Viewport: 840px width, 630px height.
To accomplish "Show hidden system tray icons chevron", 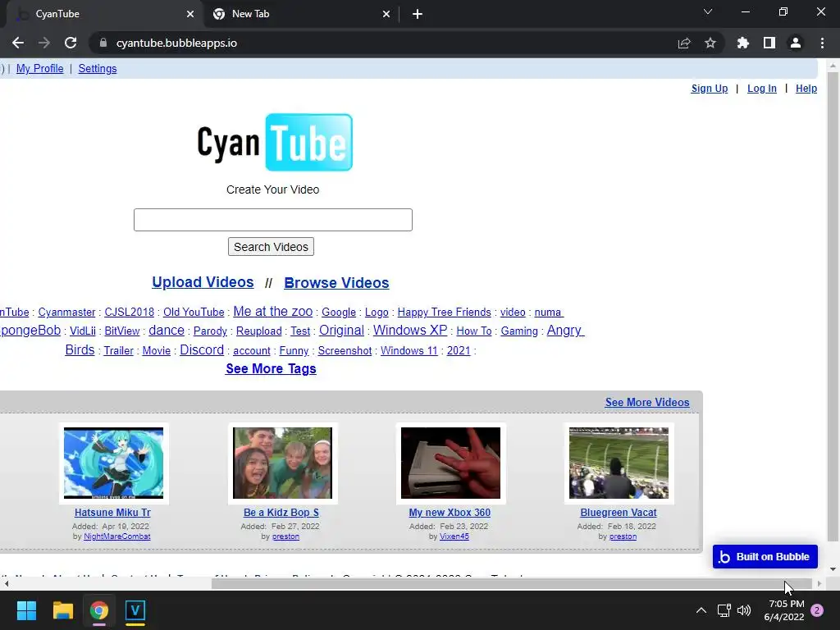I will click(701, 610).
